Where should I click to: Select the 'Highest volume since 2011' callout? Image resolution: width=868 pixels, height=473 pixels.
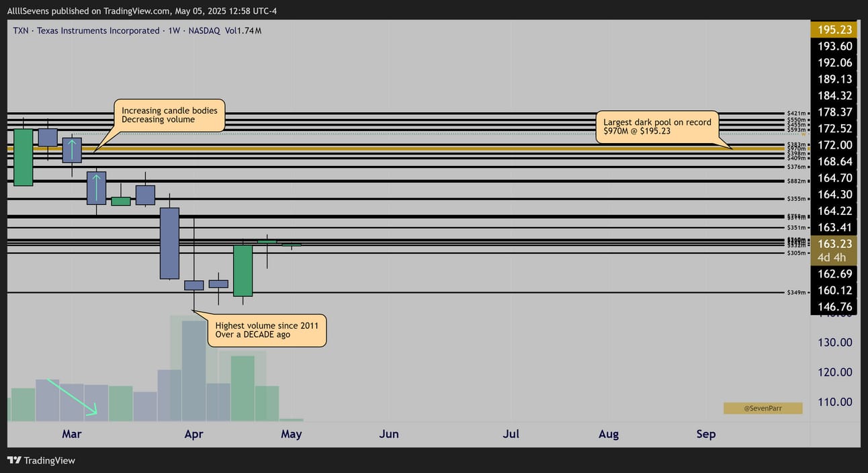pyautogui.click(x=267, y=330)
